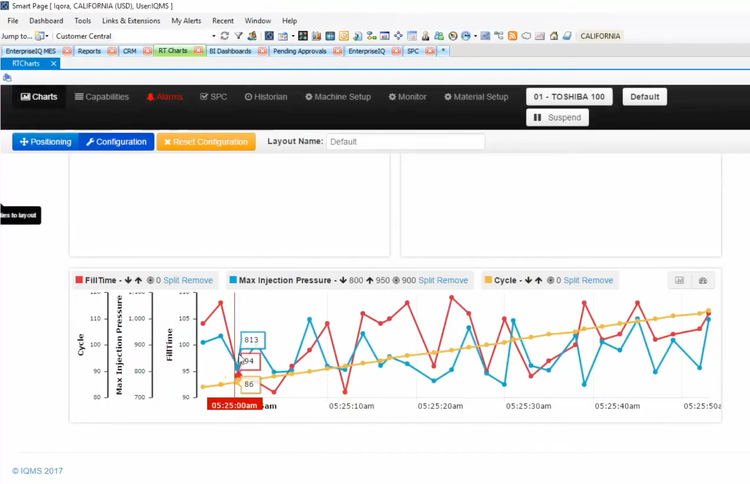This screenshot has height=484, width=750.
Task: Open the My Alerts menu
Action: click(x=186, y=21)
